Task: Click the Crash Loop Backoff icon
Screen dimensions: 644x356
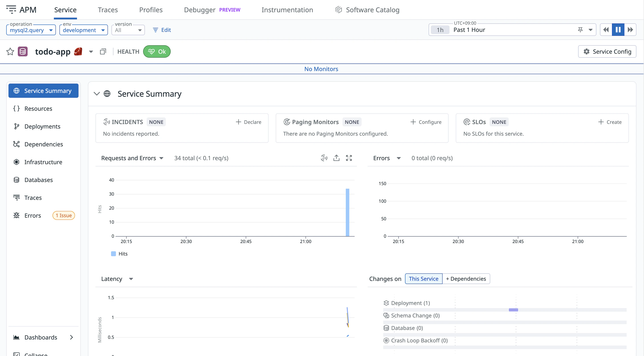Action: [386, 340]
